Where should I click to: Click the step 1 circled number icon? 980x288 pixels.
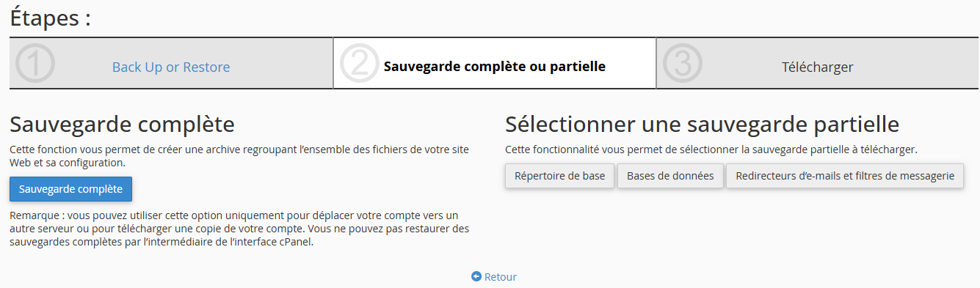(35, 64)
